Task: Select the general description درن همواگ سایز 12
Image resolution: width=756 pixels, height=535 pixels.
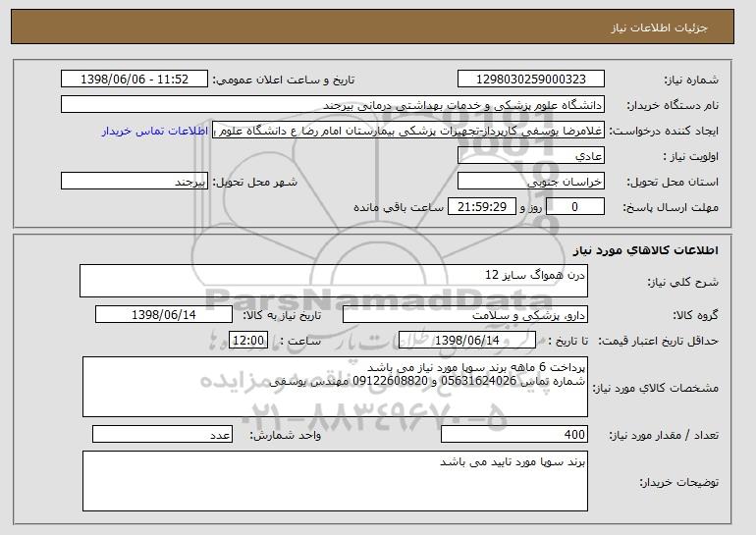Action: [x=334, y=281]
